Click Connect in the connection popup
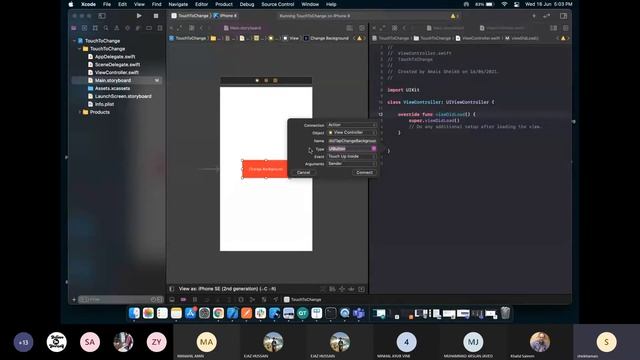640x360 pixels. tap(364, 173)
